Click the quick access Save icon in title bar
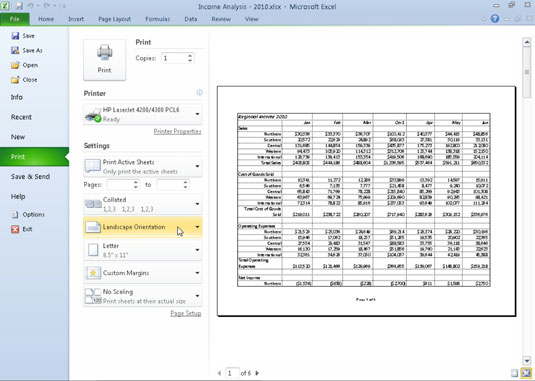535x381 pixels. point(19,6)
